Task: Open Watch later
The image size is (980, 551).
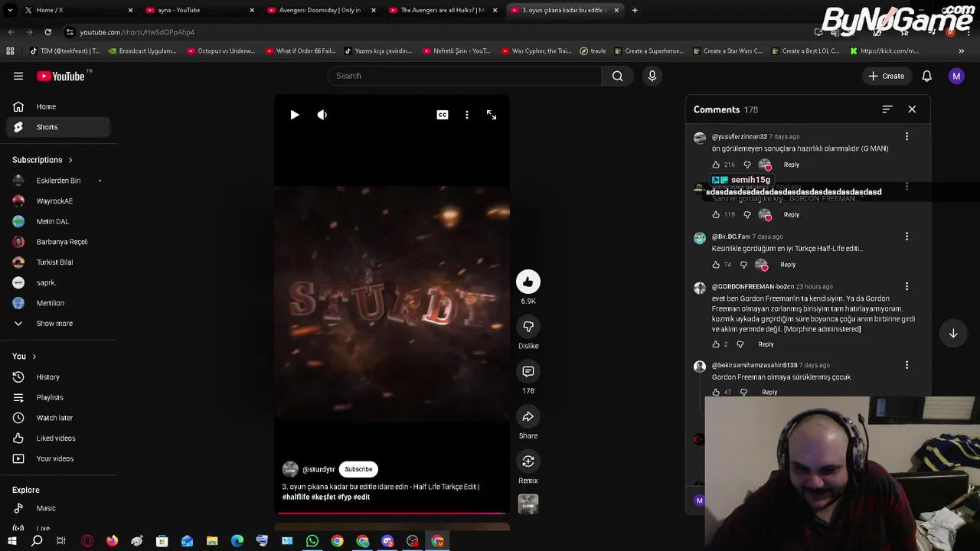Action: pos(58,418)
